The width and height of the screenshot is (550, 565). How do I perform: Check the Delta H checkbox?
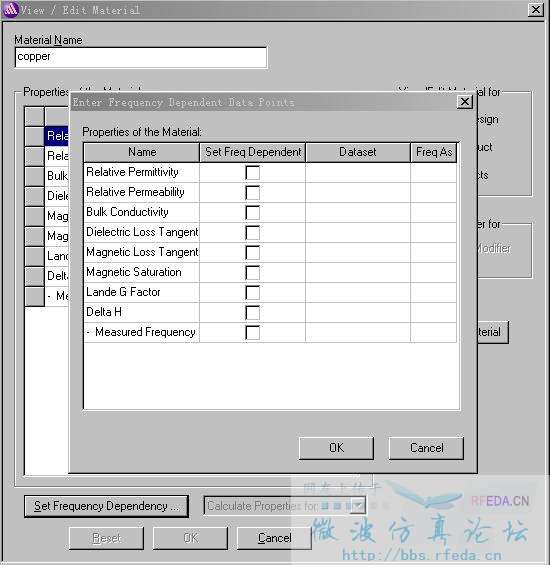(x=252, y=312)
